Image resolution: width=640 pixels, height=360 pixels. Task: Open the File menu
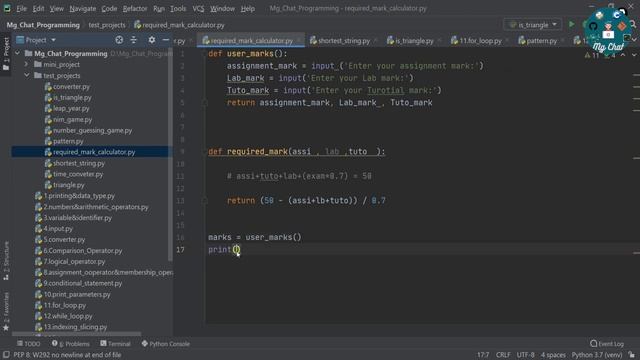pyautogui.click(x=21, y=8)
